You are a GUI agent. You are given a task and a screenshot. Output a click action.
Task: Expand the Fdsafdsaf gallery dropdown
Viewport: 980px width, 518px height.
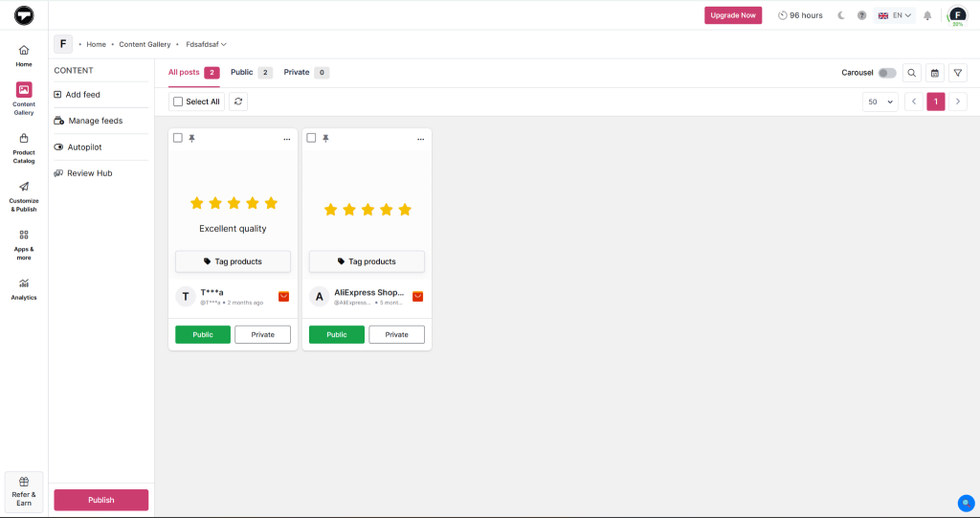pos(207,44)
